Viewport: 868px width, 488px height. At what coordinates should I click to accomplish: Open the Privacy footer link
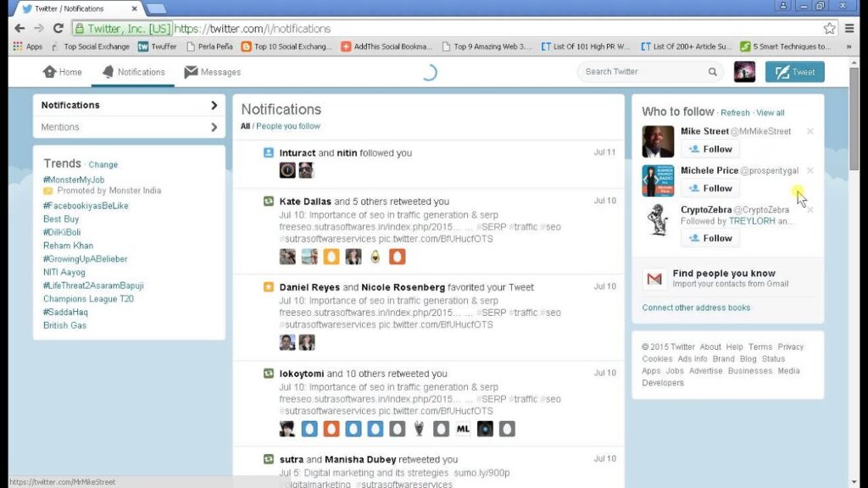click(x=791, y=347)
